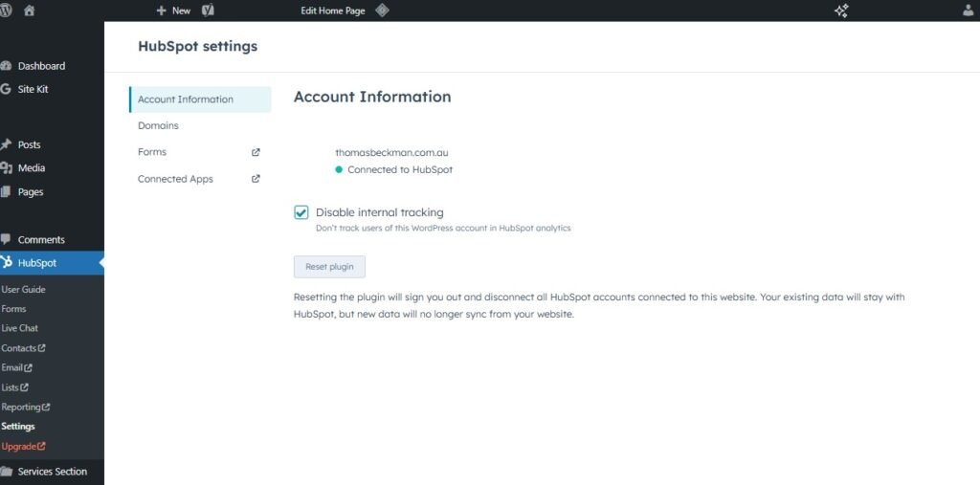
Task: Click the HubSpot sprocket icon
Action: click(x=6, y=262)
